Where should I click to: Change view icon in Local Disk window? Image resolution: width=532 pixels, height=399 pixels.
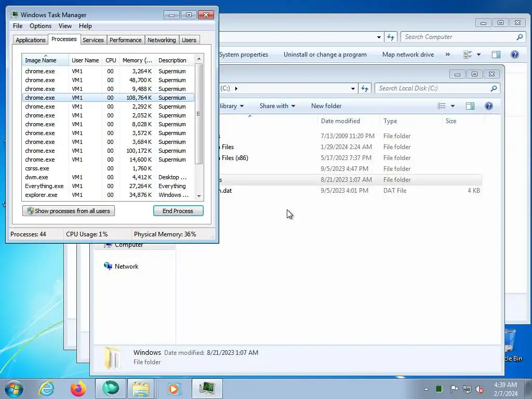442,106
